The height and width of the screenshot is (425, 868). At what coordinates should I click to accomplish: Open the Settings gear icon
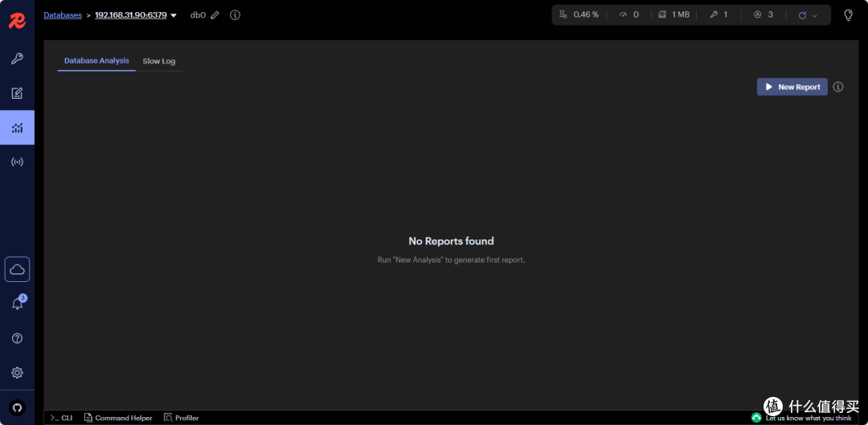[17, 373]
